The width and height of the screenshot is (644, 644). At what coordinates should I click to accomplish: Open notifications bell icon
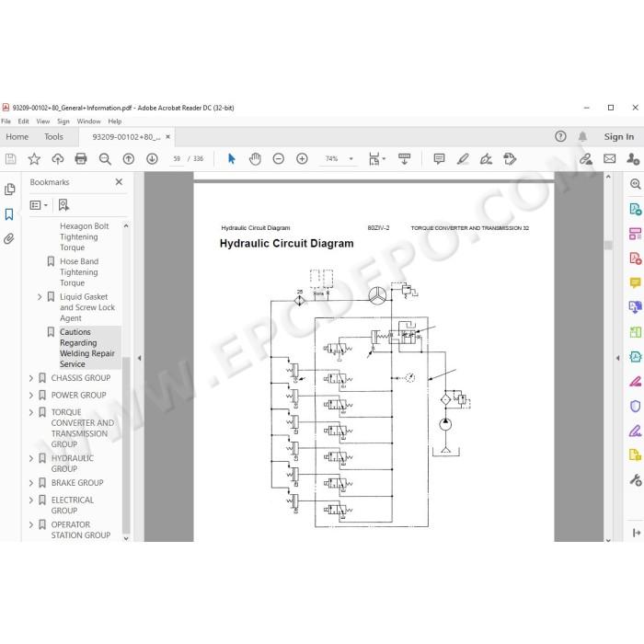tap(582, 136)
